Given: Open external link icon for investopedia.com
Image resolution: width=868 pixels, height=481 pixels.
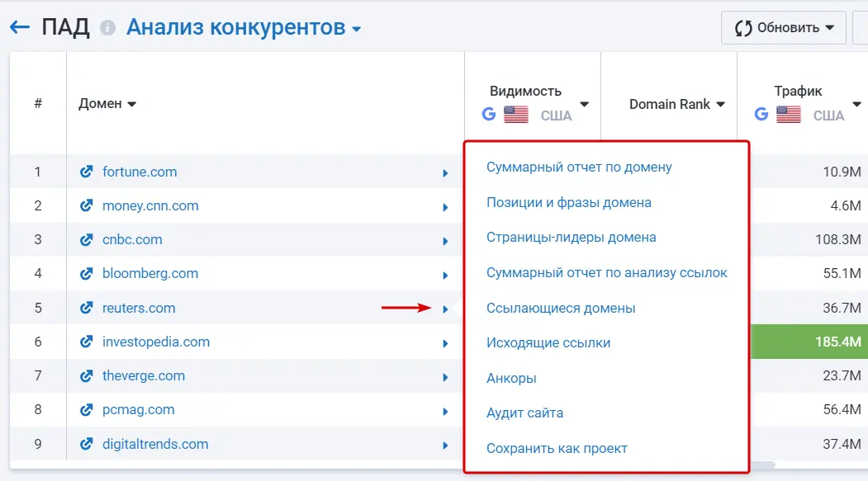Looking at the screenshot, I should [87, 342].
